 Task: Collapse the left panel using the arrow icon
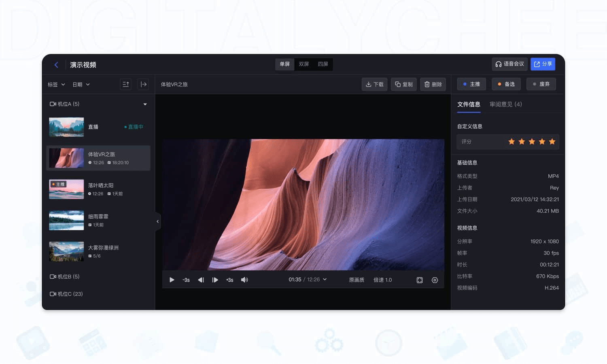(x=158, y=221)
